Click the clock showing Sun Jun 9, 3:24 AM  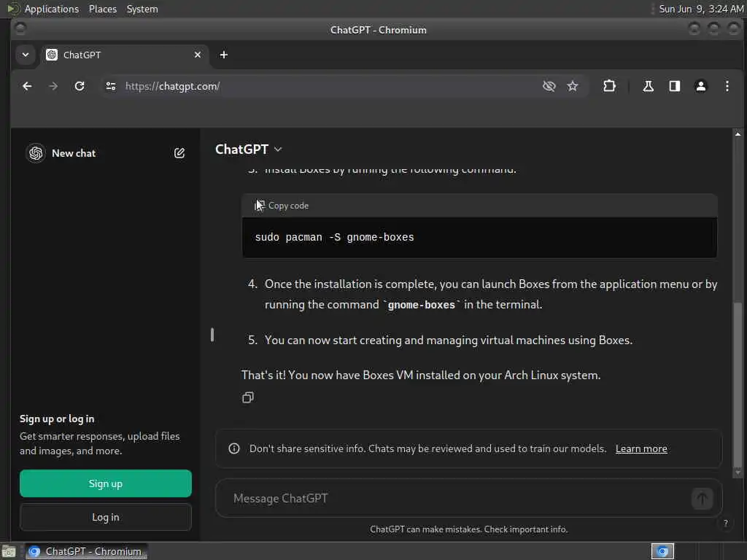[701, 9]
